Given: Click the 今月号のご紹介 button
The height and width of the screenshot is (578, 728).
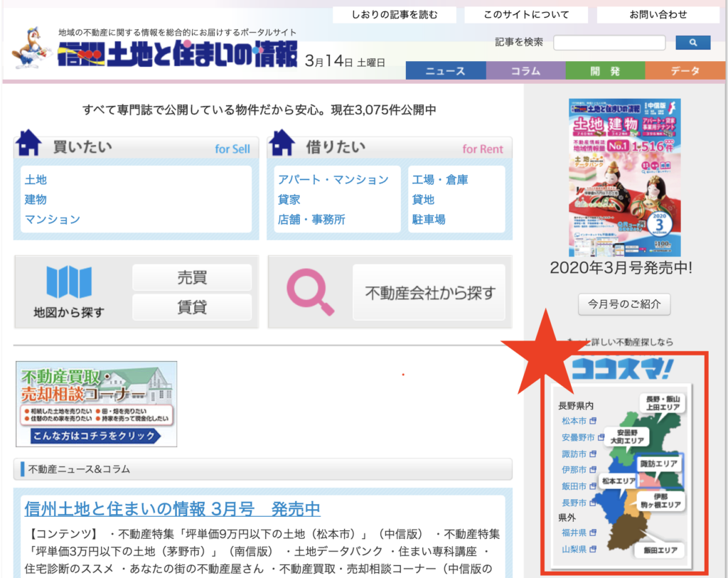Looking at the screenshot, I should [x=624, y=304].
